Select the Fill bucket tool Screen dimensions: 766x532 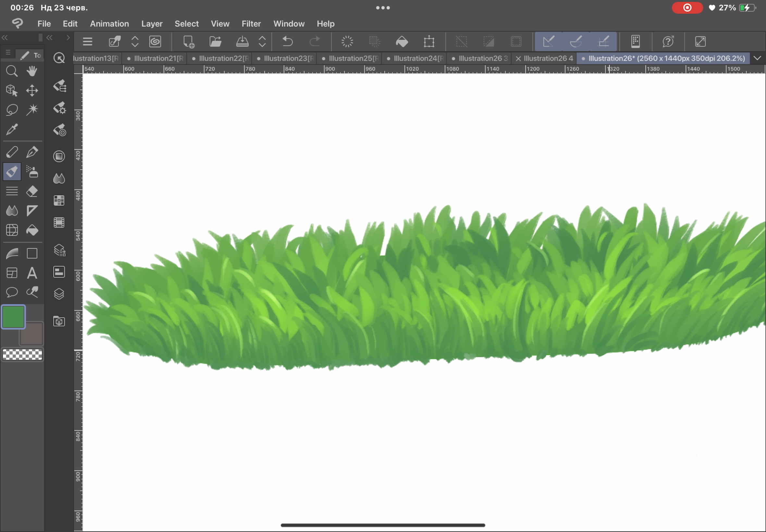click(x=32, y=230)
